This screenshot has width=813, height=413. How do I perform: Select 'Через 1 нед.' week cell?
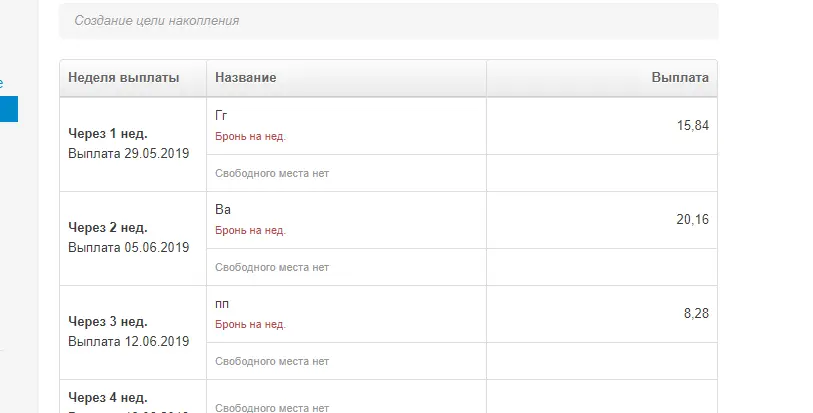(133, 144)
